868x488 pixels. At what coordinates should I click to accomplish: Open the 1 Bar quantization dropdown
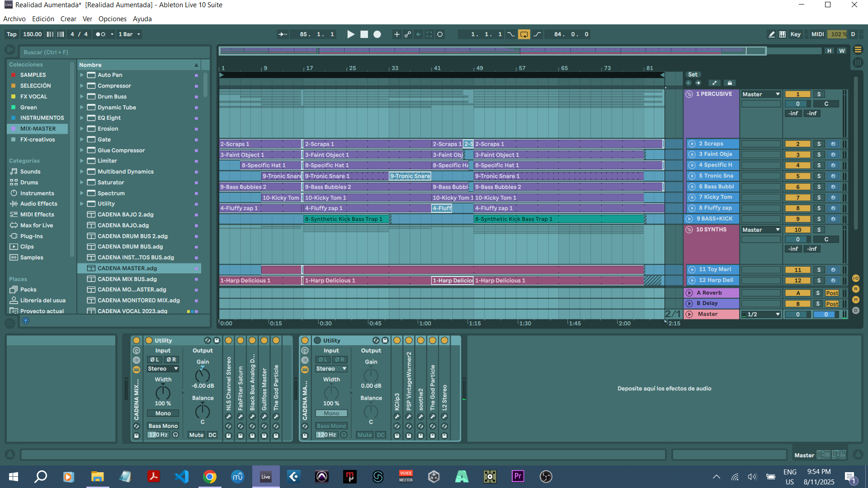[129, 34]
